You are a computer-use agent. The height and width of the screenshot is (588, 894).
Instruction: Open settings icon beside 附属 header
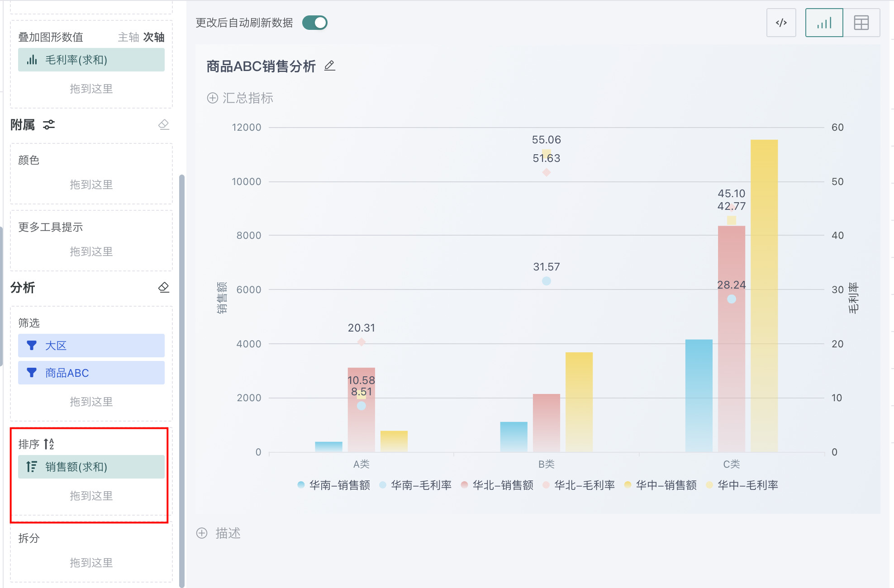(x=49, y=125)
